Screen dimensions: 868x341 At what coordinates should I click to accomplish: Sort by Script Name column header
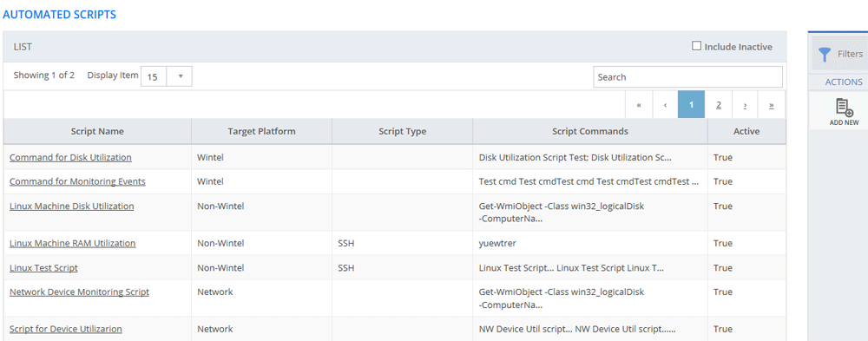97,131
